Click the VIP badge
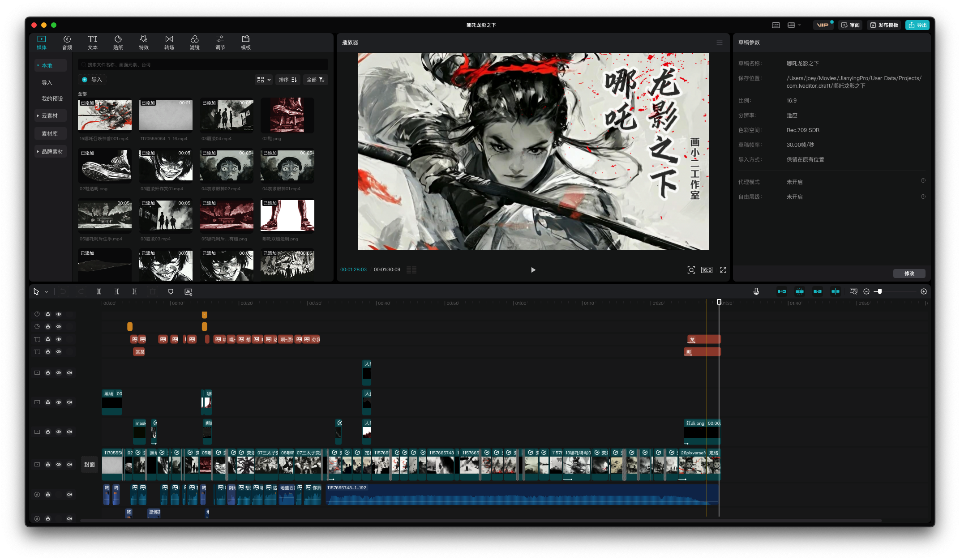This screenshot has width=960, height=560. point(823,25)
